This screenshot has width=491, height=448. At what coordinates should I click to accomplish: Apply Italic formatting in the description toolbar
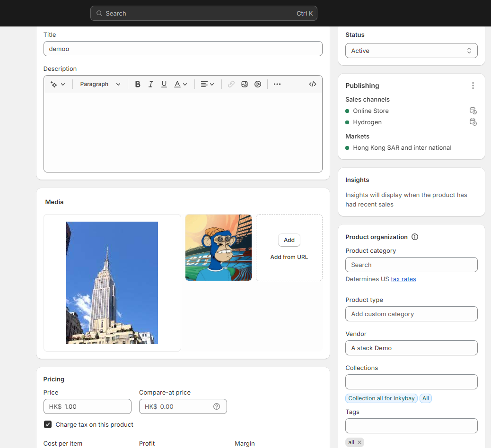tap(151, 84)
